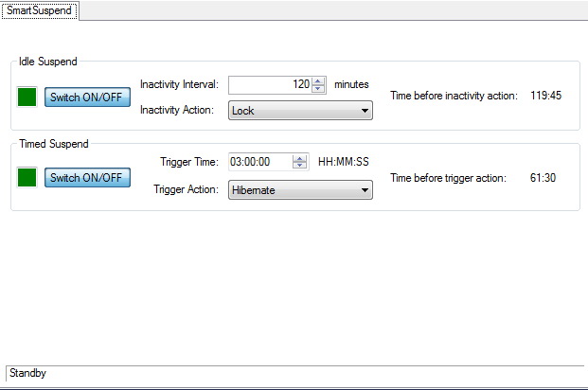The height and width of the screenshot is (390, 588).
Task: Decrease Trigger Time with down arrow
Action: point(299,166)
